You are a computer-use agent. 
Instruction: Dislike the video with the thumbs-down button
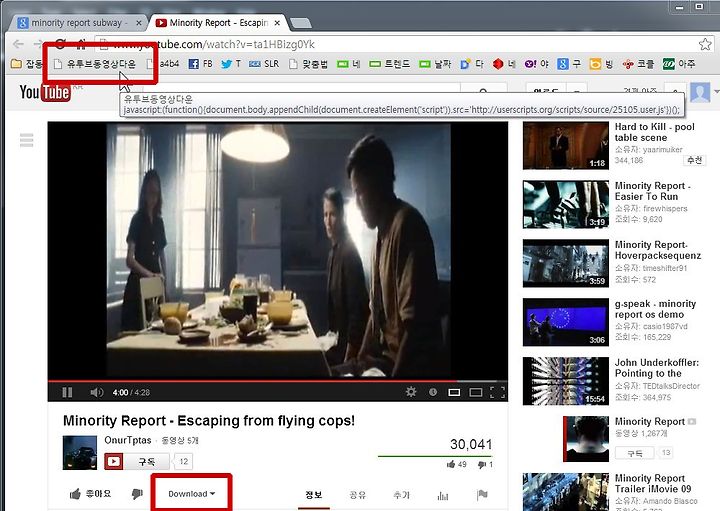(x=137, y=494)
